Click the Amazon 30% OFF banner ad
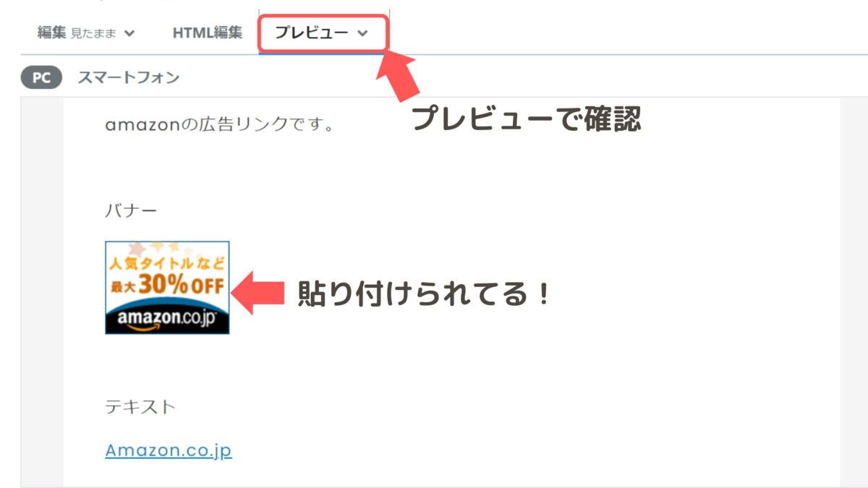The image size is (868, 488). pyautogui.click(x=167, y=287)
